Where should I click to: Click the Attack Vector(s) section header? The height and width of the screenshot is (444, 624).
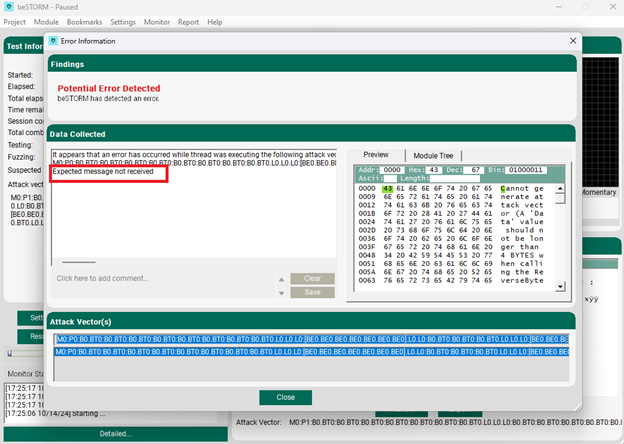[311, 322]
